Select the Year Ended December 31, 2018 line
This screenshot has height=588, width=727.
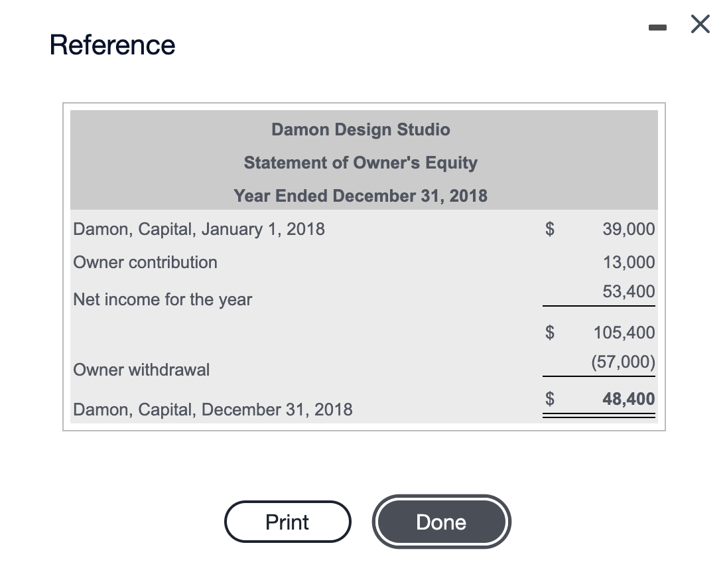click(x=360, y=196)
